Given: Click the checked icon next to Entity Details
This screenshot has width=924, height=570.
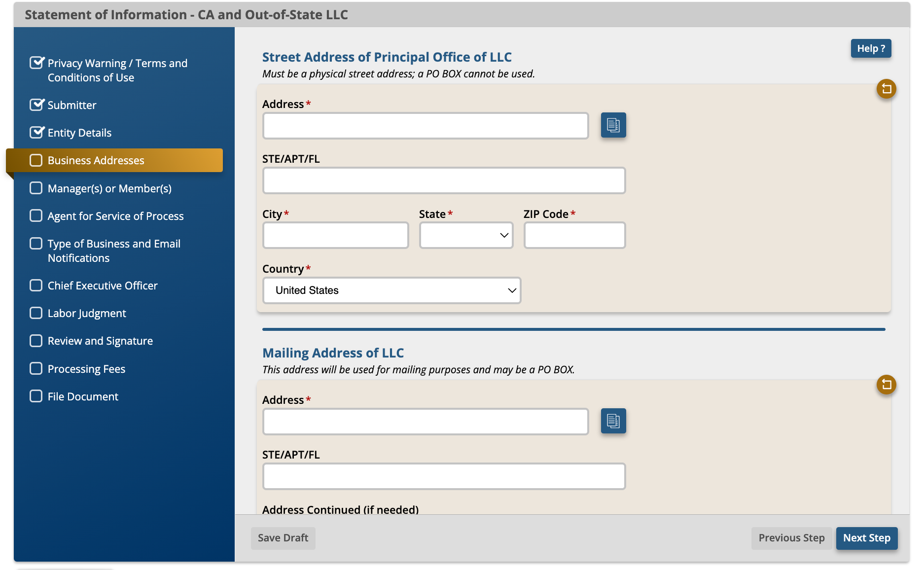Looking at the screenshot, I should tap(36, 132).
